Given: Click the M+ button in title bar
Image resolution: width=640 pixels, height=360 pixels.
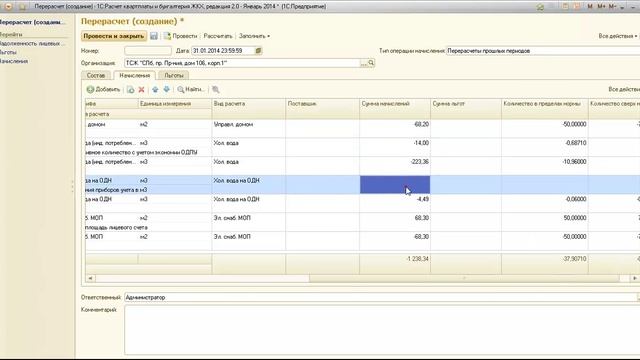Looking at the screenshot, I should [x=601, y=7].
